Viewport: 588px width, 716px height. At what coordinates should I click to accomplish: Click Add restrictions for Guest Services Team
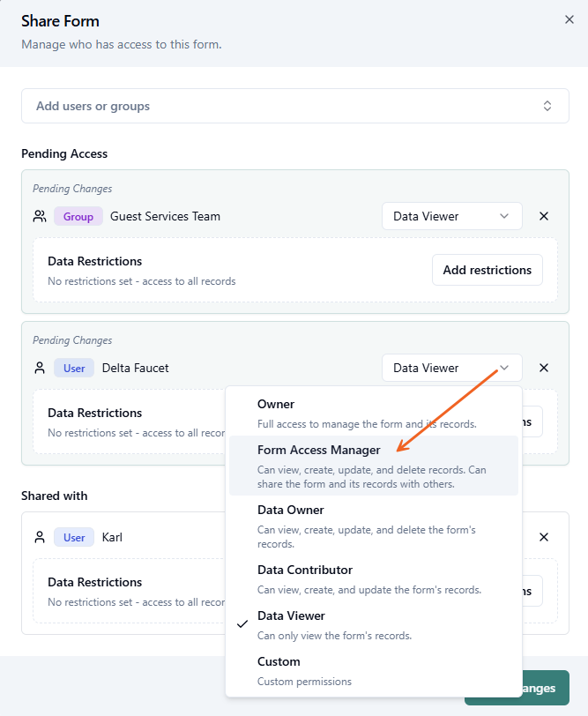(x=487, y=270)
